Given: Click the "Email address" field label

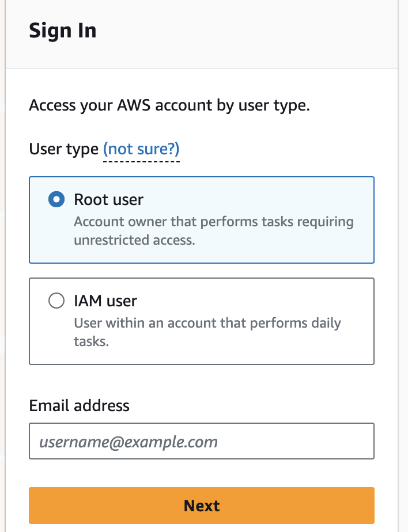Looking at the screenshot, I should (x=79, y=405).
